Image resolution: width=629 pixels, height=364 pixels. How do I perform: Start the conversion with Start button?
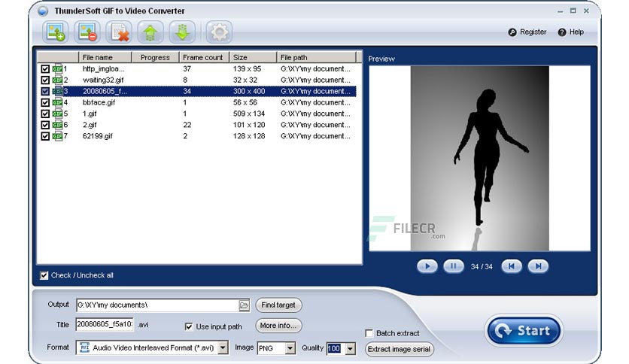(x=524, y=331)
